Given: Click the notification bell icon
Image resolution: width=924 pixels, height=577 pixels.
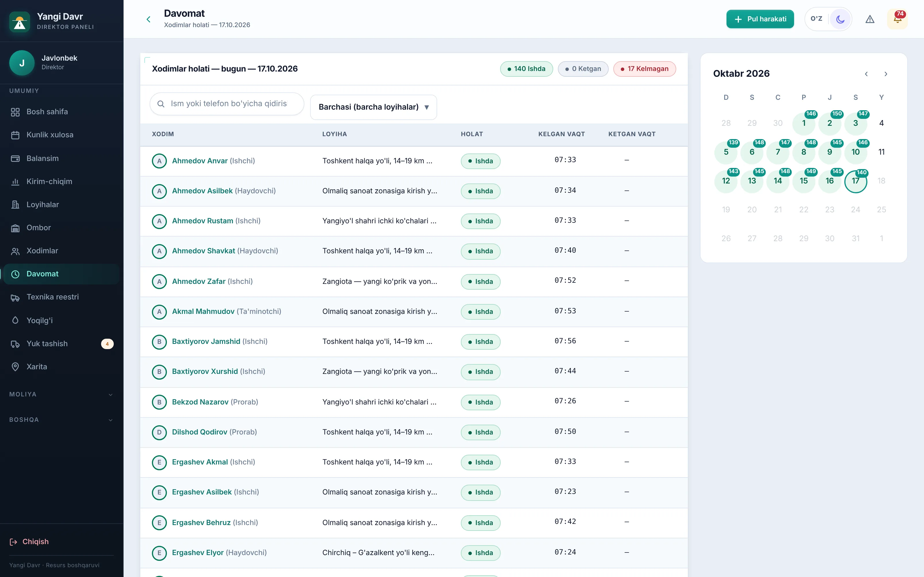Looking at the screenshot, I should (x=897, y=19).
